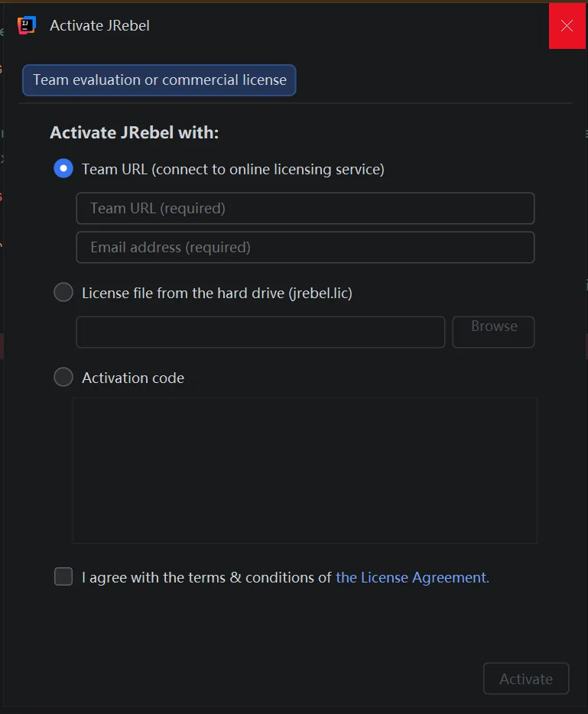Choose the License file radio button circle
Screen dimensions: 588x714
(63, 292)
